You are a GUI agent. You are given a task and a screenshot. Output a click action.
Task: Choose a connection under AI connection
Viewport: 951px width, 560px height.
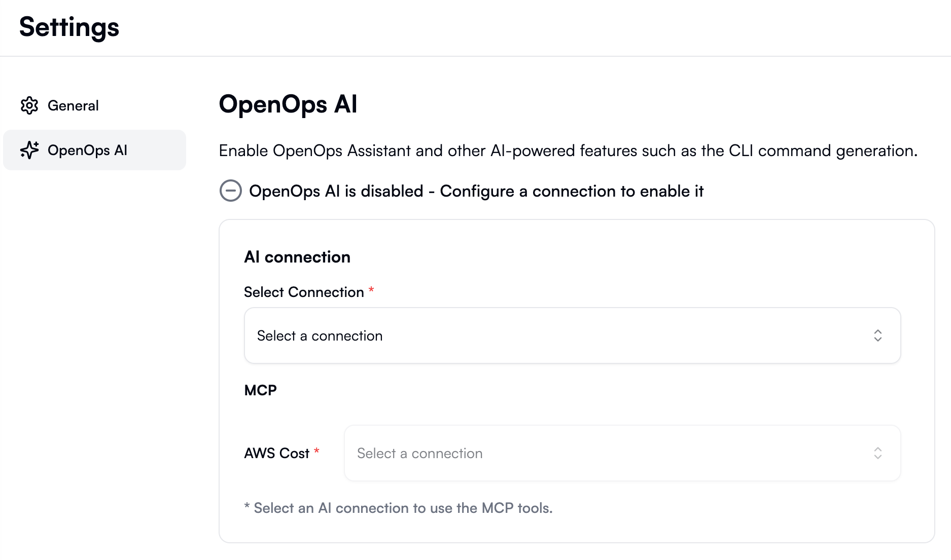tap(572, 335)
